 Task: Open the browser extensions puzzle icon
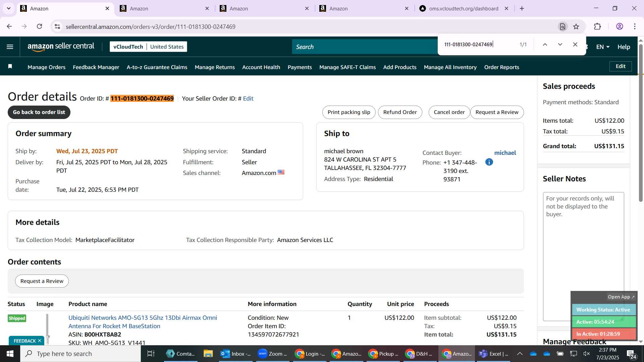coord(597,26)
